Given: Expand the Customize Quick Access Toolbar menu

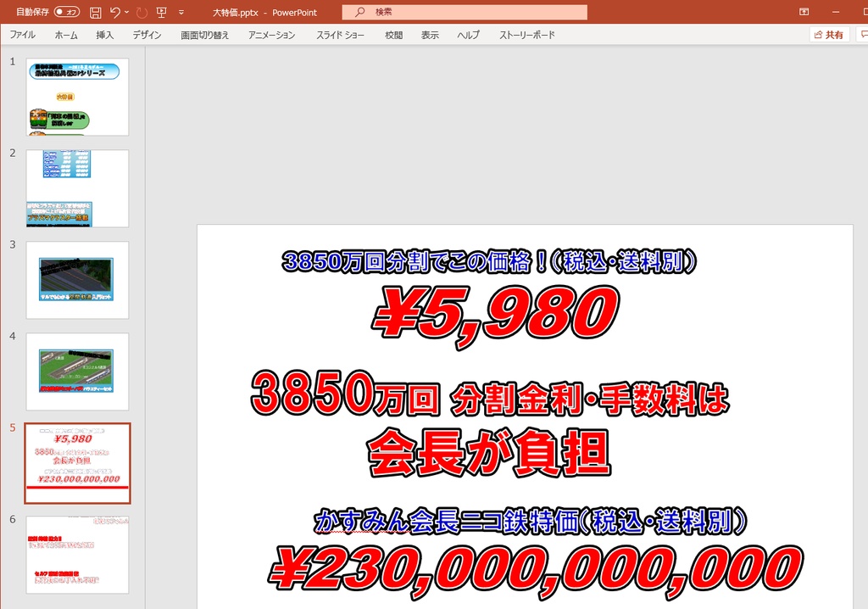Looking at the screenshot, I should (x=181, y=12).
